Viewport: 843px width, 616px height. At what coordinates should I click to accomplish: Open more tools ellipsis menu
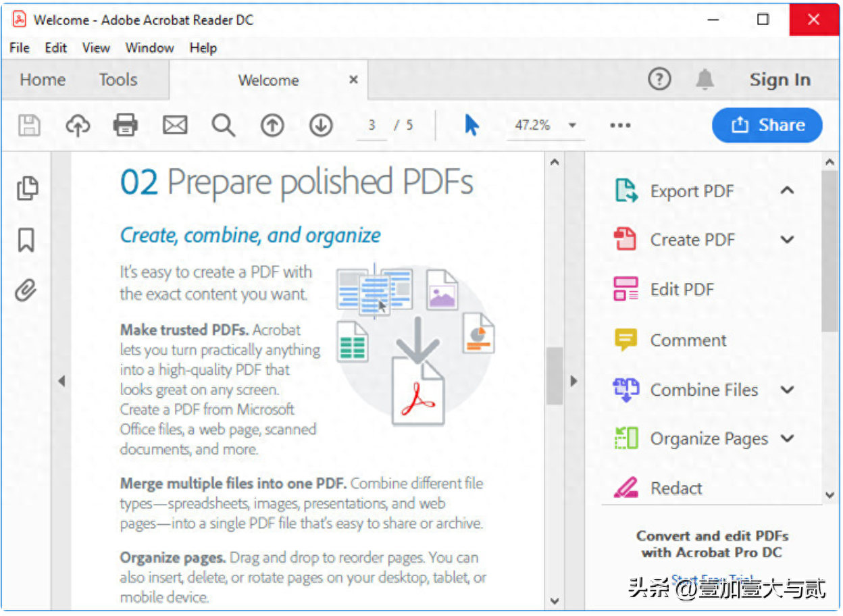[620, 125]
